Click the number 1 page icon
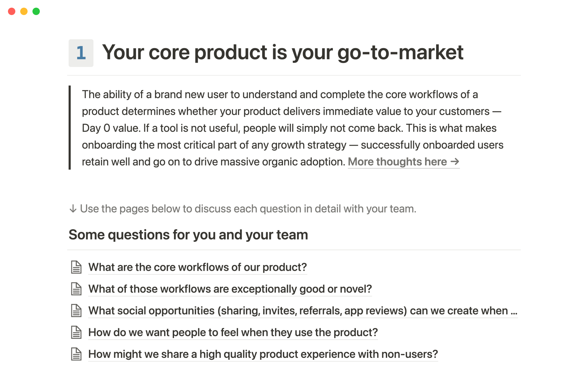 coord(81,53)
